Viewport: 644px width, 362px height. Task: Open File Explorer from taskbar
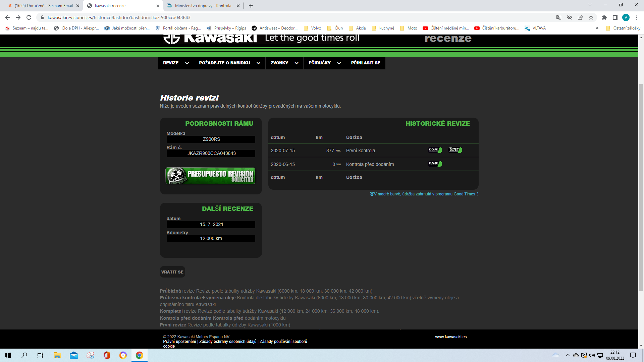coord(57,355)
